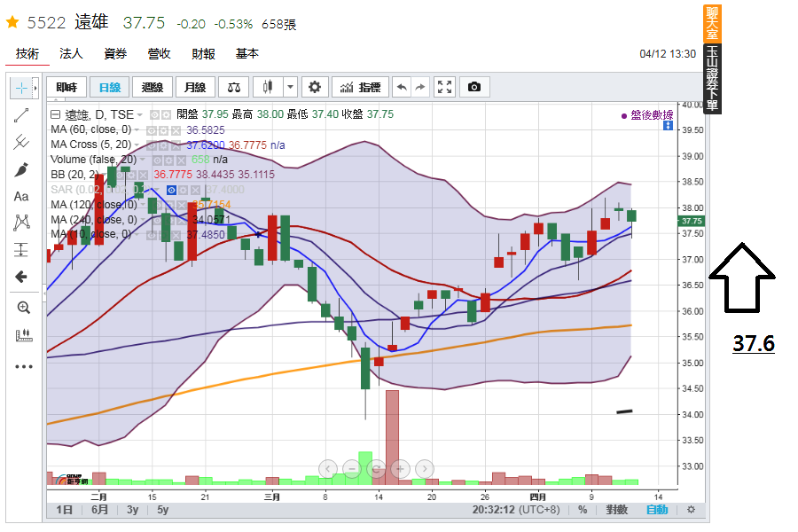Toggle 自動 auto scale
The height and width of the screenshot is (532, 798).
click(x=657, y=510)
